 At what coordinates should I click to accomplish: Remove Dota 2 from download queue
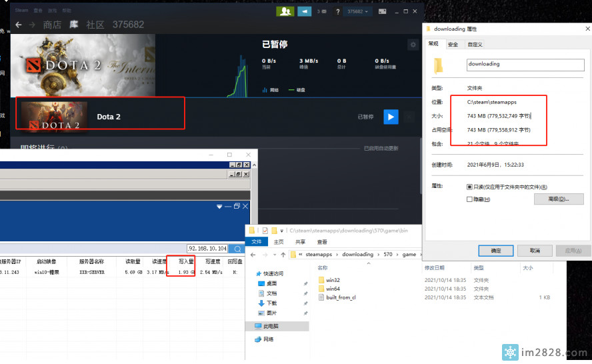pos(409,117)
